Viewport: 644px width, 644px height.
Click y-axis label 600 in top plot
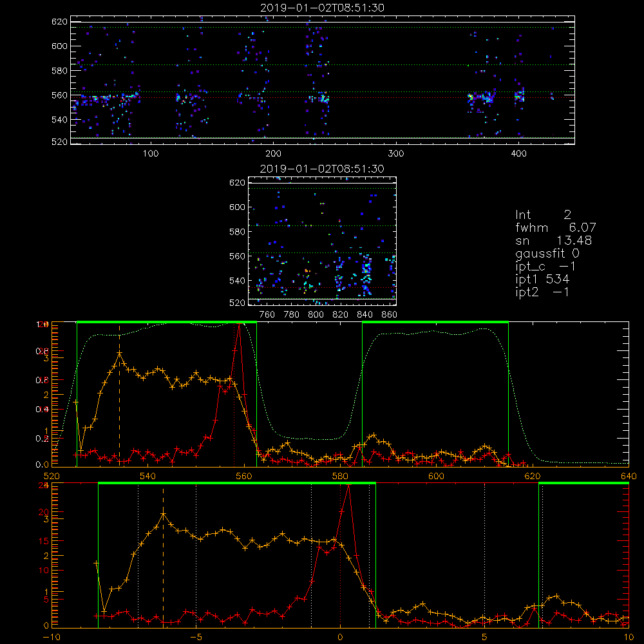(x=59, y=46)
